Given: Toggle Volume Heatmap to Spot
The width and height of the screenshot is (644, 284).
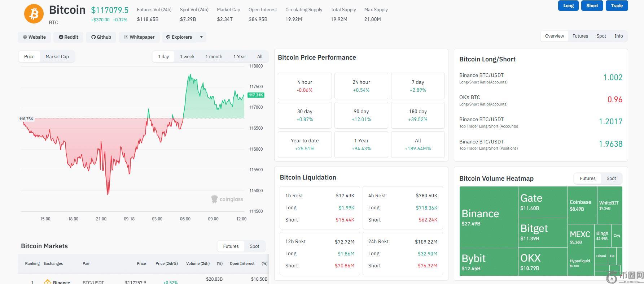Looking at the screenshot, I should click(x=611, y=178).
